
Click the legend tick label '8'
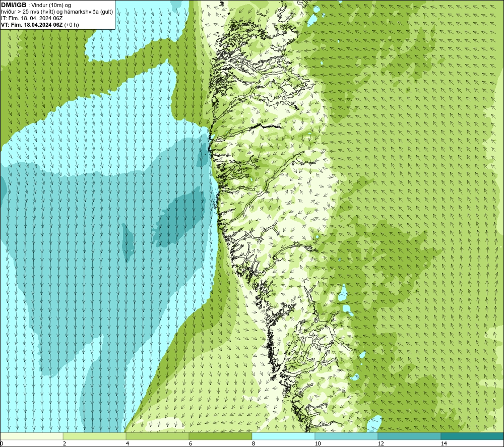coord(254,443)
